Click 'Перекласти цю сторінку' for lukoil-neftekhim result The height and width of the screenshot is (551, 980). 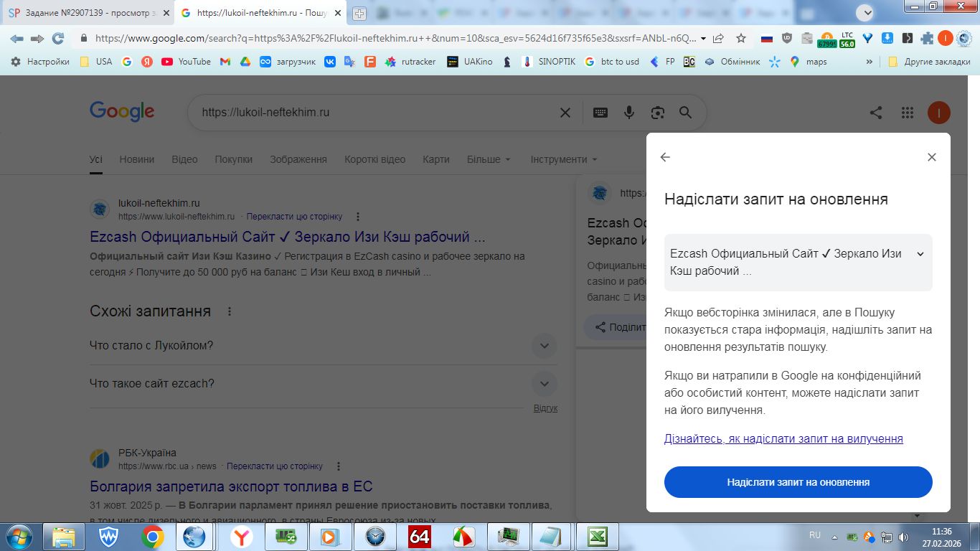click(x=295, y=217)
